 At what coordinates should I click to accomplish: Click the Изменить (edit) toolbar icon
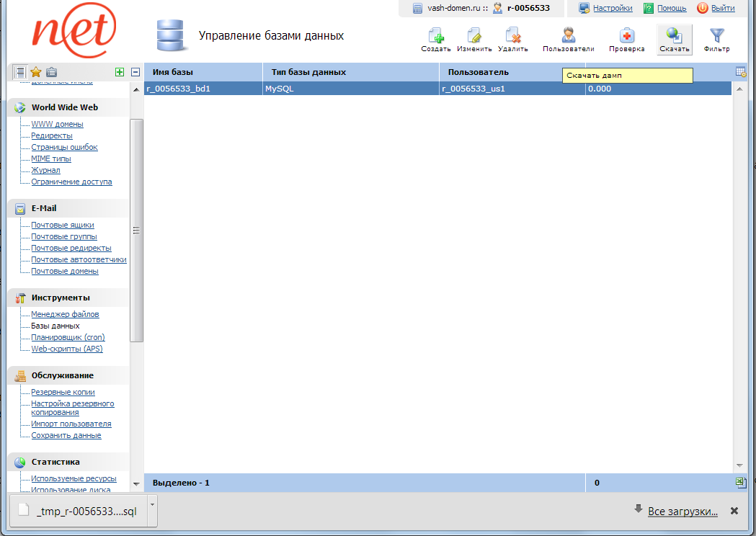[x=473, y=36]
